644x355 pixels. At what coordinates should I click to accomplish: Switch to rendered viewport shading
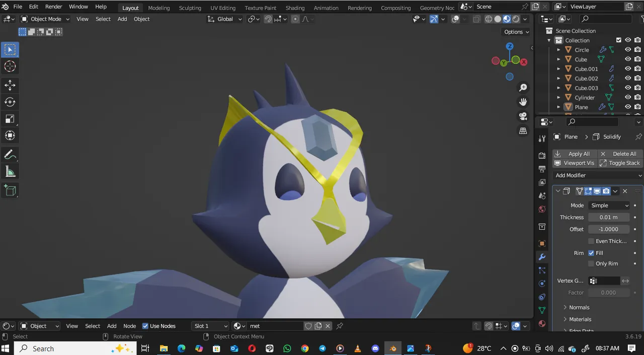pyautogui.click(x=516, y=19)
